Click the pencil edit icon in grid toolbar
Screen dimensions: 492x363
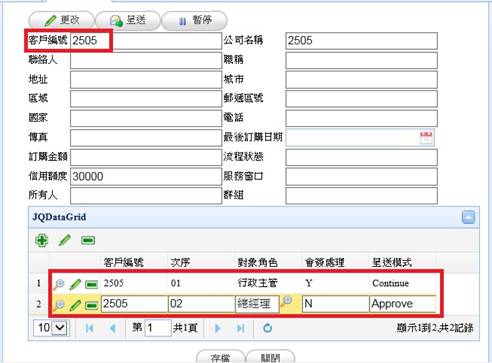tap(65, 240)
